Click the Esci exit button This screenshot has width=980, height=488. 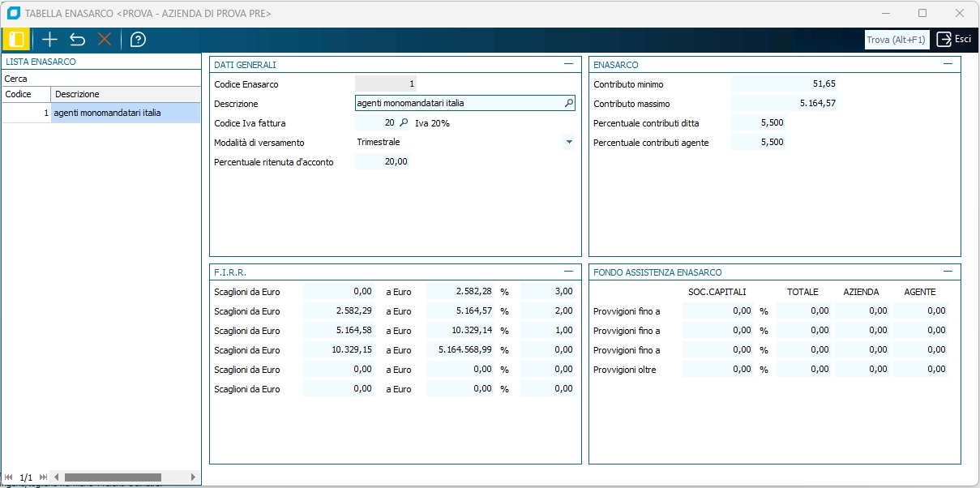pos(954,39)
